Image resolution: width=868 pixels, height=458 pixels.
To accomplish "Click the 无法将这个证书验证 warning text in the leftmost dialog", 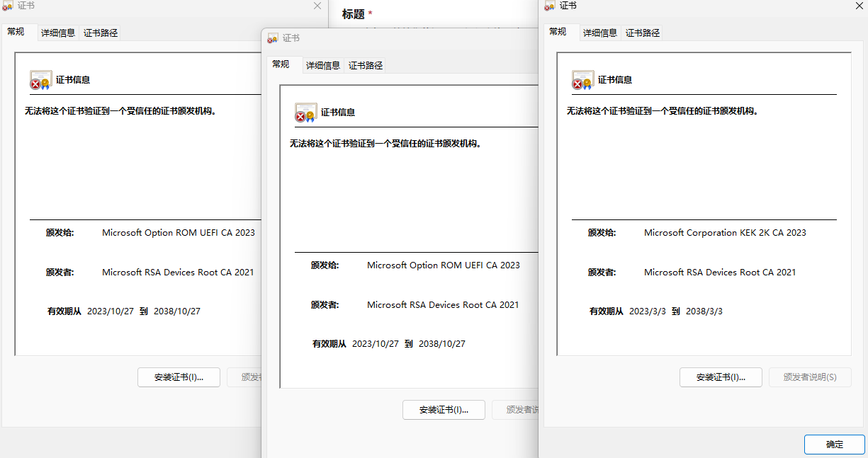I will click(120, 111).
